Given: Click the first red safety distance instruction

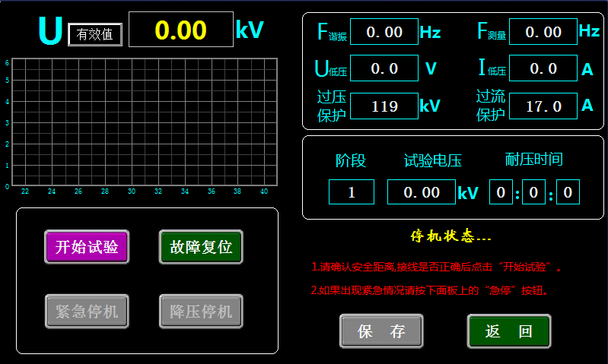Looking at the screenshot, I should pyautogui.click(x=437, y=267).
